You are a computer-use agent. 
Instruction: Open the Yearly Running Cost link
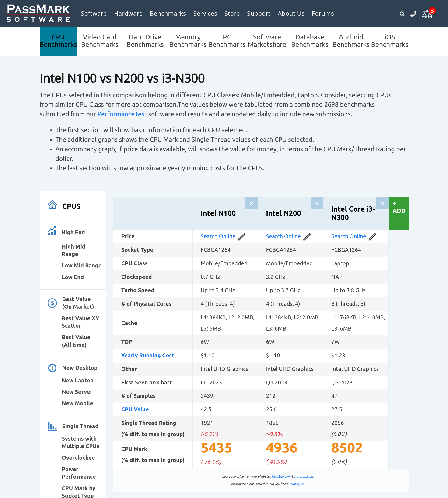(147, 355)
